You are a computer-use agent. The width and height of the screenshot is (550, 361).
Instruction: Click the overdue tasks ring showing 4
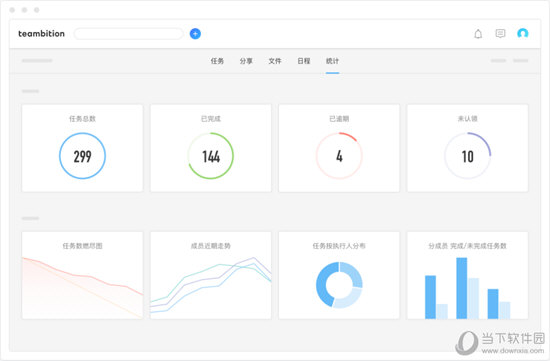click(339, 156)
